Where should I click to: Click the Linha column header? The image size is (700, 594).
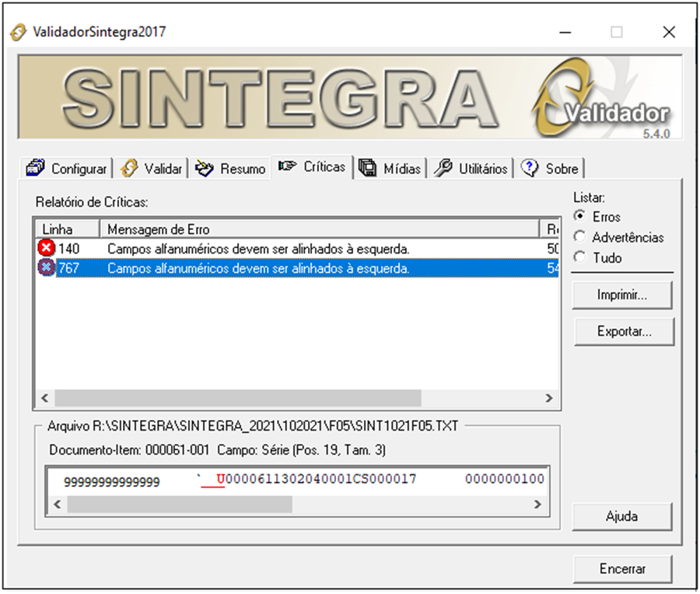[x=67, y=229]
